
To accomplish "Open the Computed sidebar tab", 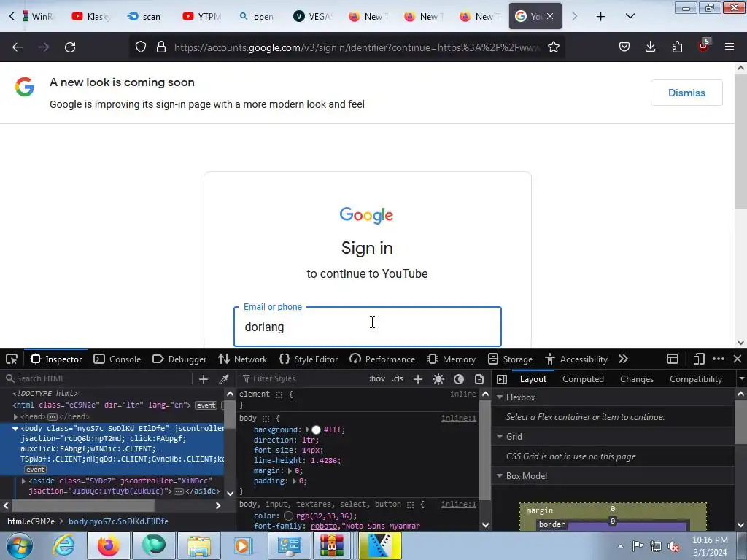I will tap(583, 379).
